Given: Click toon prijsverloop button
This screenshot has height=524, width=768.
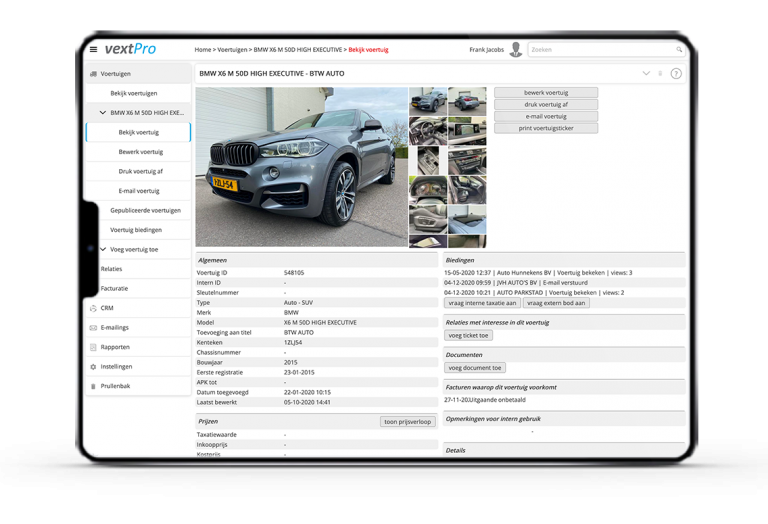Looking at the screenshot, I should (408, 422).
